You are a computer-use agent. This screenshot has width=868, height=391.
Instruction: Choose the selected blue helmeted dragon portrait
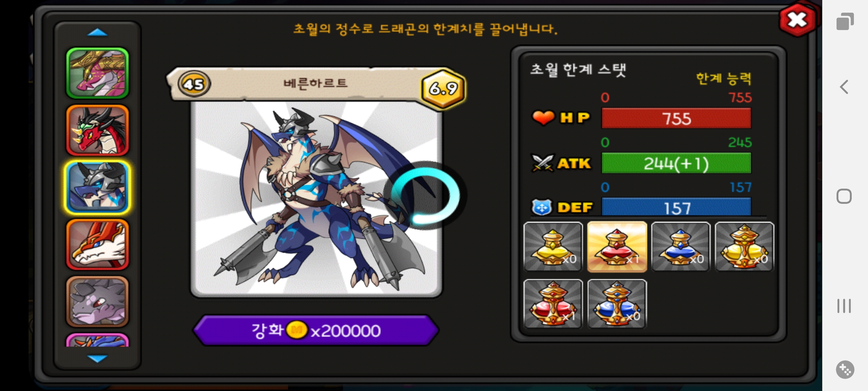[x=97, y=187]
